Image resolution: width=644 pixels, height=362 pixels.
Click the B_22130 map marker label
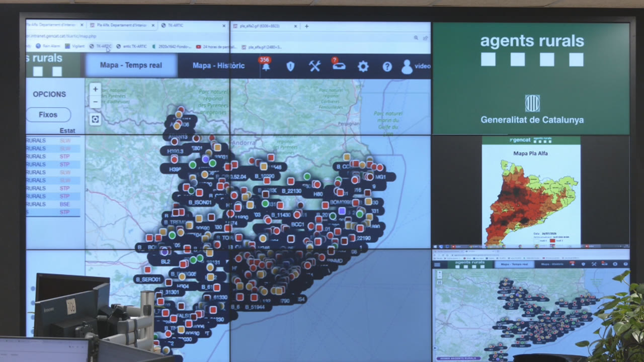(291, 191)
